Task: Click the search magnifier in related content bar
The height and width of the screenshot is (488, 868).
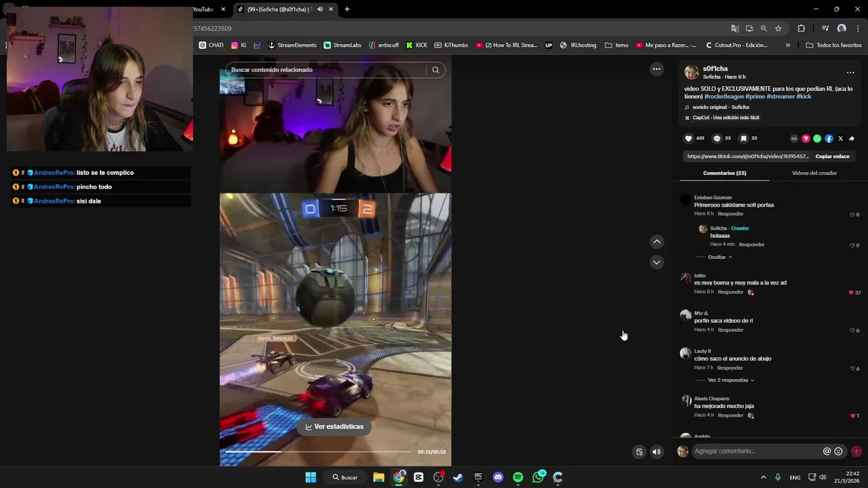Action: (435, 70)
